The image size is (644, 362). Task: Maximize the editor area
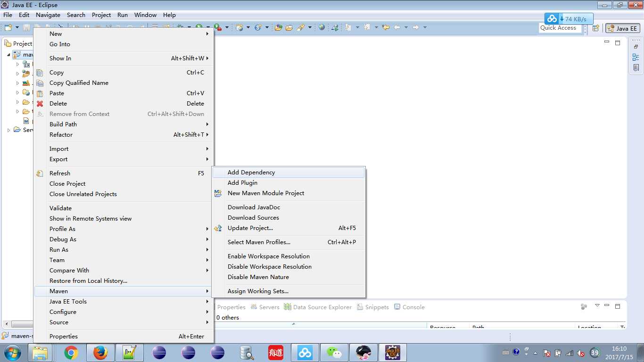pos(618,43)
